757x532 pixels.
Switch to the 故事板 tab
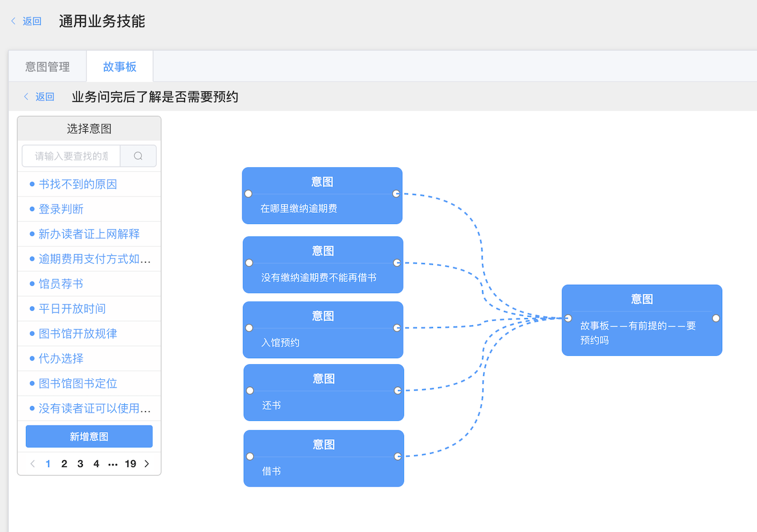click(119, 67)
